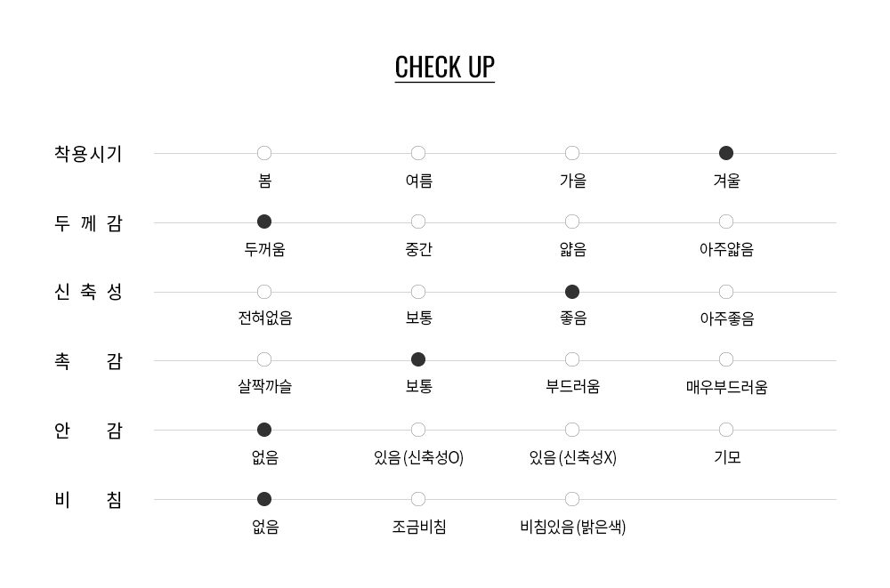The image size is (890, 588).
Task: Click the 착용시기 row label
Action: point(88,154)
